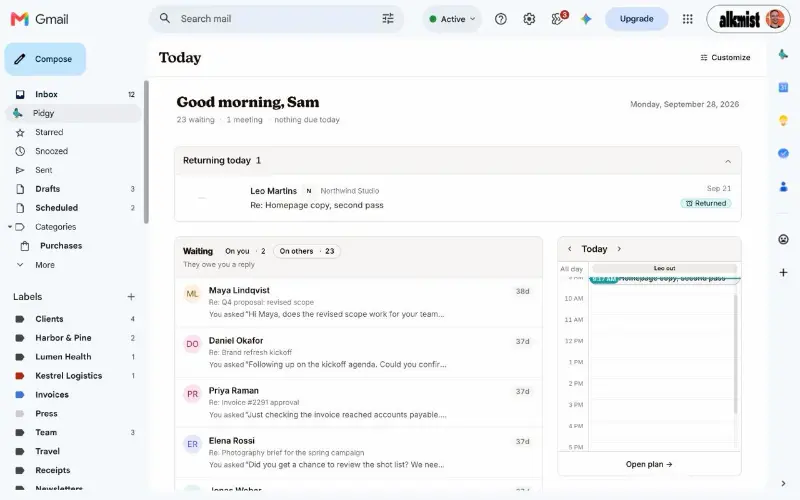This screenshot has height=500, width=800.
Task: Open the Lumen Health label
Action: click(x=74, y=357)
